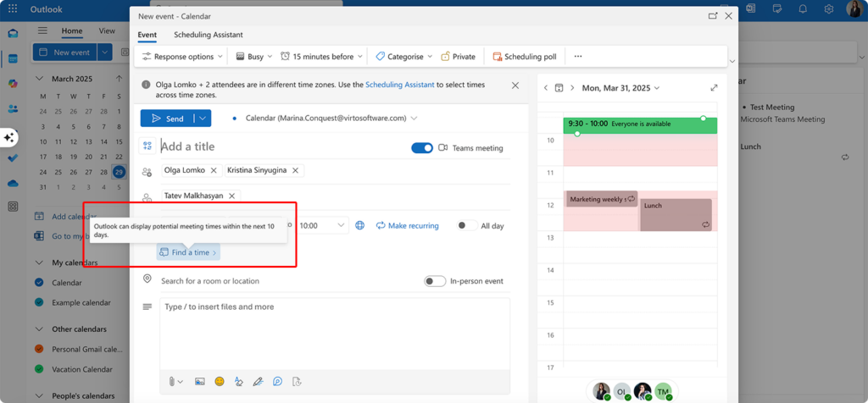Click the Add a title field
This screenshot has height=403, width=868.
pyautogui.click(x=282, y=146)
